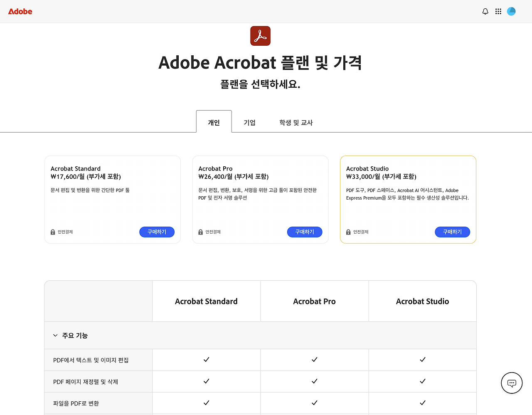Viewport: 532px width, 415px height.
Task: Click Acrobat Studio checkmark for PDF 텍스트 편집 row
Action: pyautogui.click(x=422, y=360)
